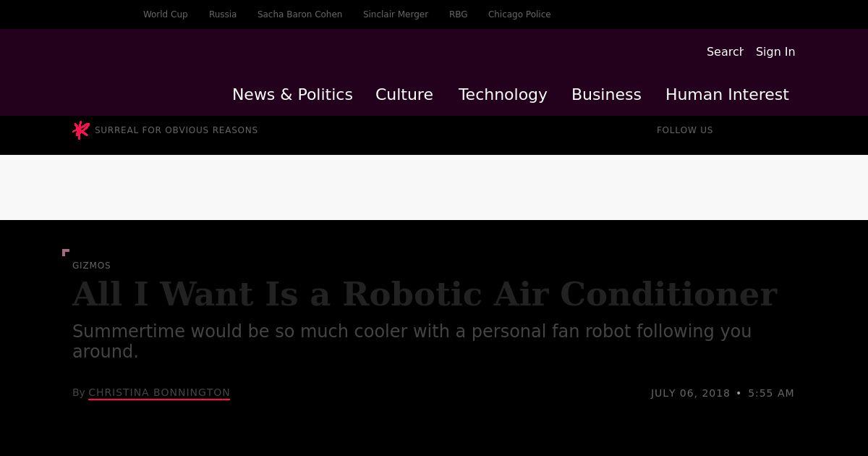Click the pink star icon beside Surreal tagline
This screenshot has height=456, width=868.
pos(81,130)
